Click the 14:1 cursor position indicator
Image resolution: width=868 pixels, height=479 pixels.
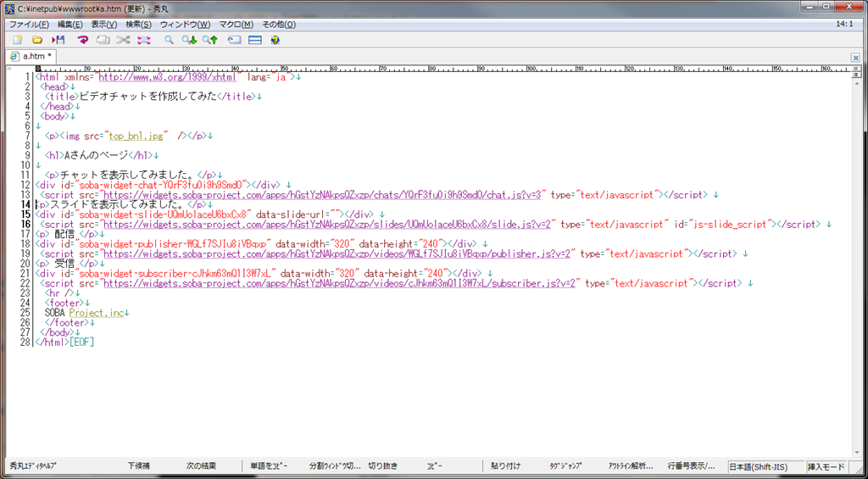coord(845,25)
